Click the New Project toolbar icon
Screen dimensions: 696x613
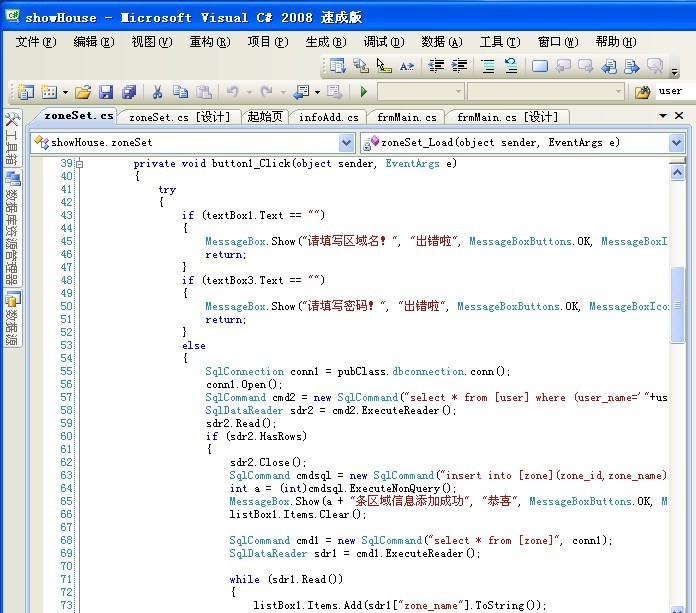coord(26,92)
